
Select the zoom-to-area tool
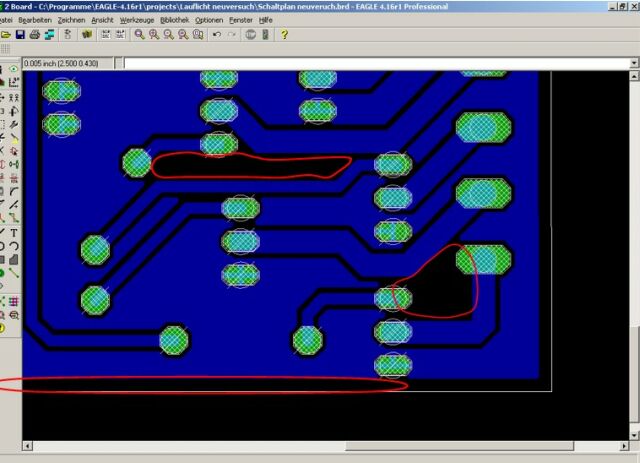(x=198, y=35)
